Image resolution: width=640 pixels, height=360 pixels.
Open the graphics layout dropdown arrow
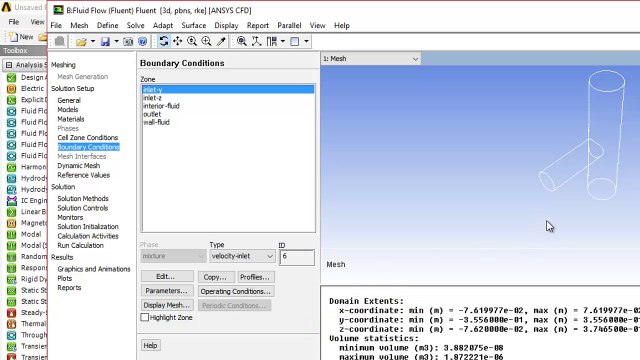coord(306,41)
